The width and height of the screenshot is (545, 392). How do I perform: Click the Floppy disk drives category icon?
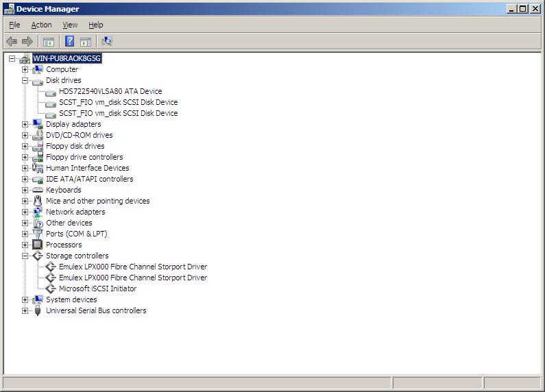(38, 146)
